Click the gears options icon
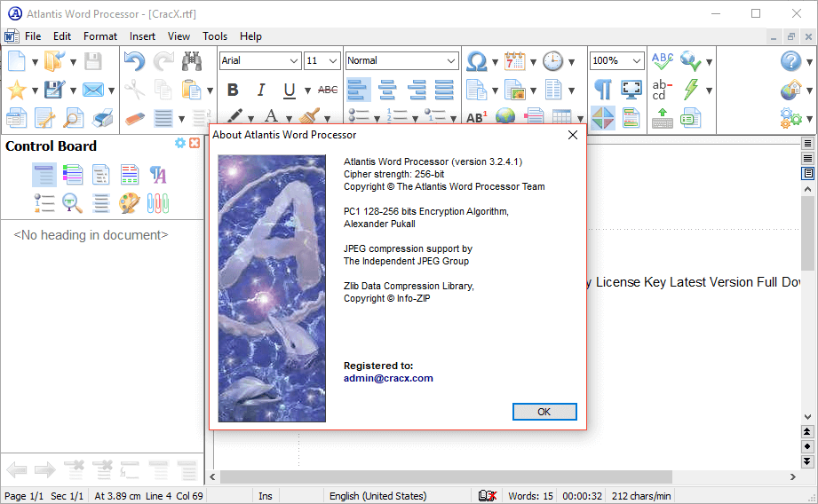The image size is (818, 504). (x=790, y=118)
